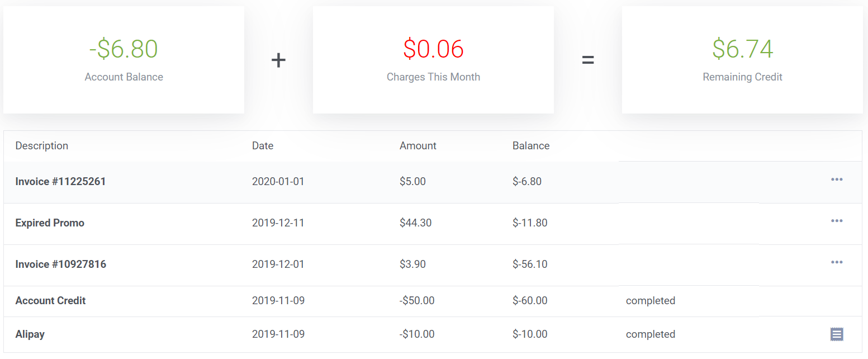Click the $44.30 Expired Promo amount

pyautogui.click(x=415, y=223)
